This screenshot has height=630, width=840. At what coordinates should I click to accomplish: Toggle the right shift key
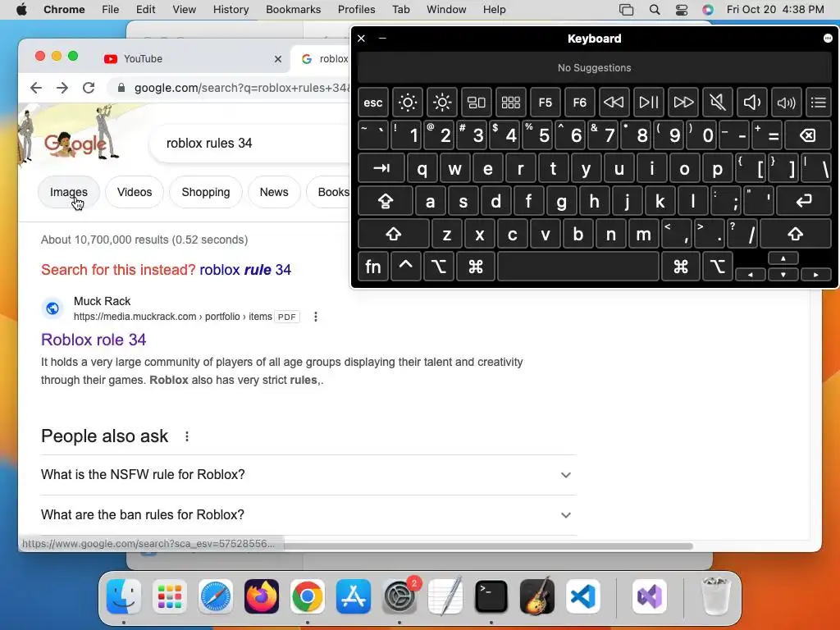pos(796,234)
